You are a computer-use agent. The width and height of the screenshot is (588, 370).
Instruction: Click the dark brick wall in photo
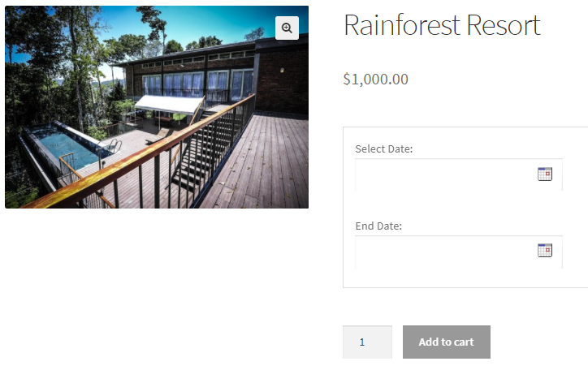[280, 77]
